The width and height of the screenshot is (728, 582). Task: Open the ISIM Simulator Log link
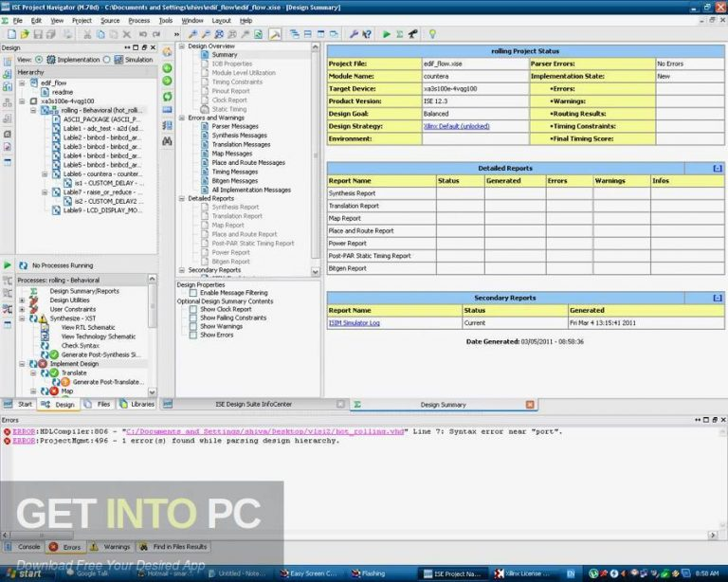(355, 323)
